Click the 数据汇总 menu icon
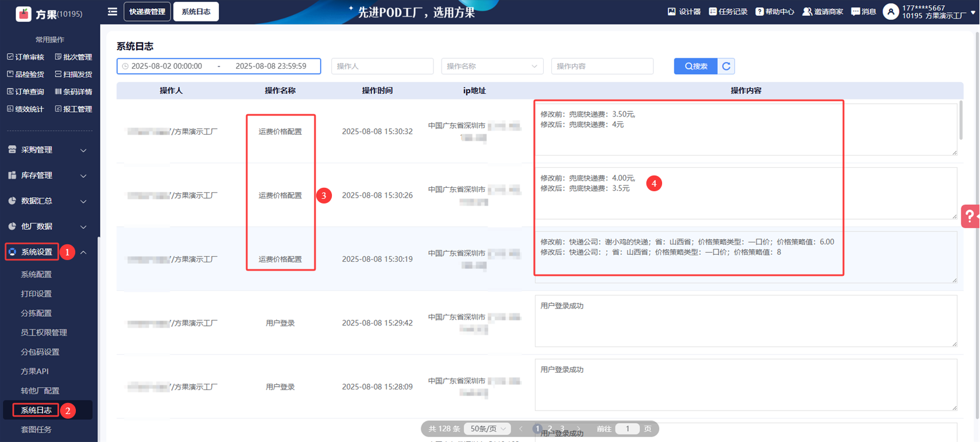This screenshot has height=442, width=980. 12,201
